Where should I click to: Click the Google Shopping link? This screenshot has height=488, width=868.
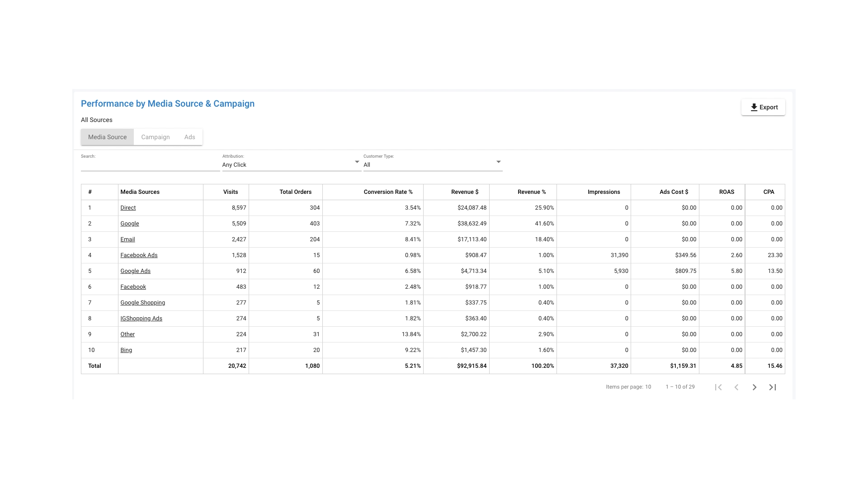[x=142, y=303]
